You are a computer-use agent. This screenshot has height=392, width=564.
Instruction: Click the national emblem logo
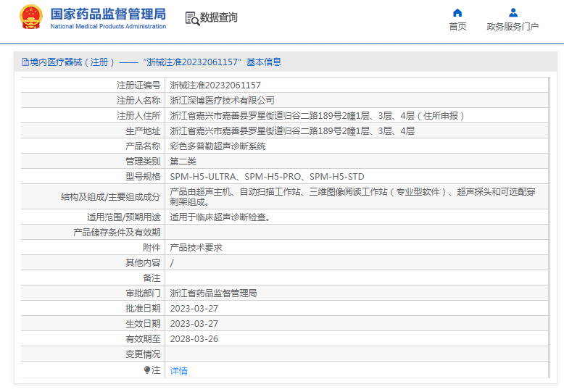tap(30, 17)
